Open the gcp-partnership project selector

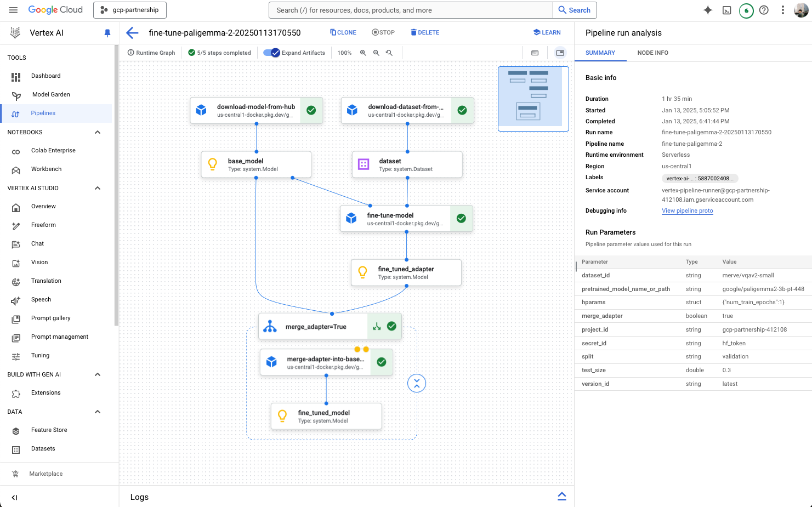click(x=130, y=10)
